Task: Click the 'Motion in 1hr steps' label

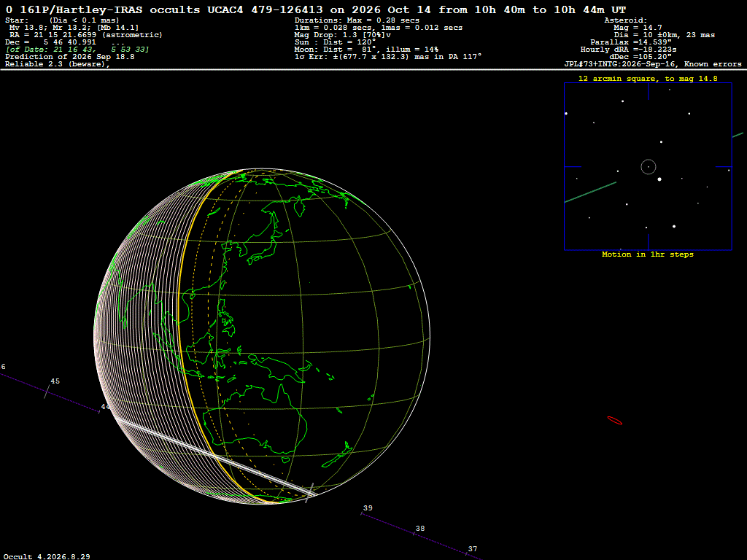Action: click(x=648, y=254)
